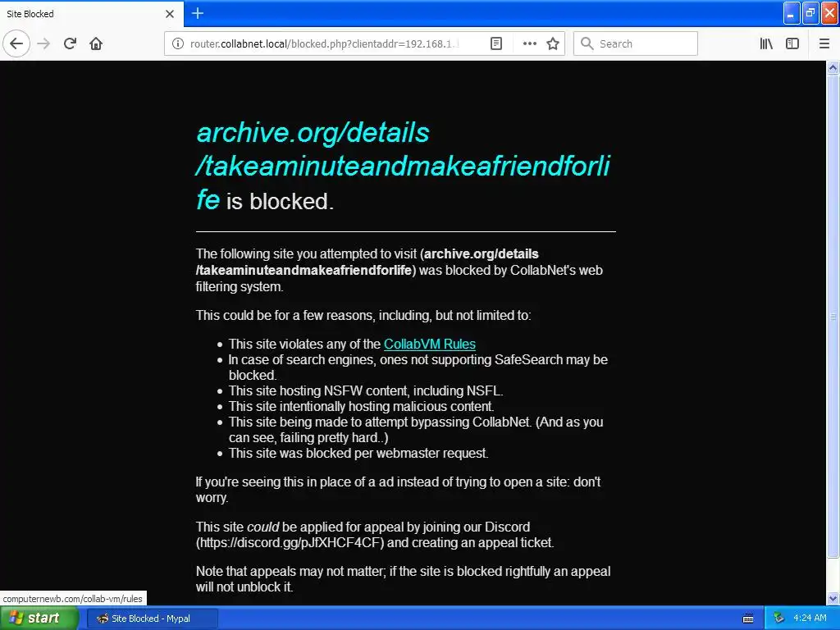This screenshot has height=630, width=840.
Task: Click scrollbar down arrow
Action: pos(833,598)
